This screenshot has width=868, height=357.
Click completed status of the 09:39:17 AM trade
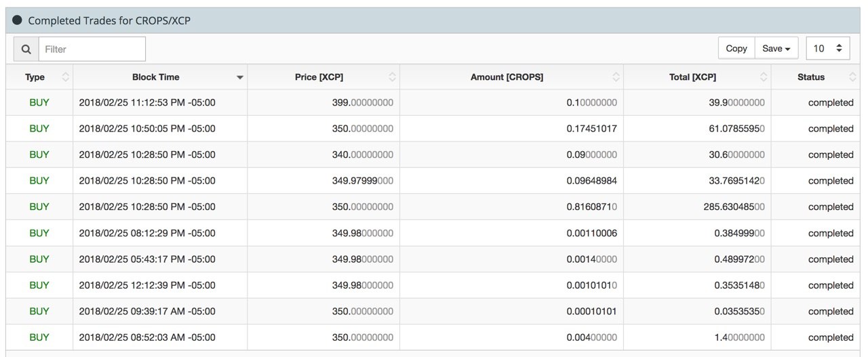(831, 312)
